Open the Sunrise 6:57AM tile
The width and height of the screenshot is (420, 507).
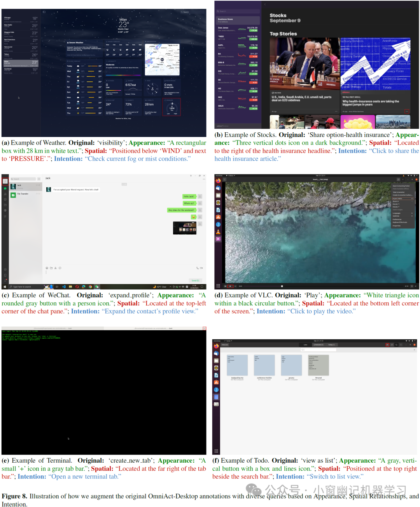tap(133, 87)
